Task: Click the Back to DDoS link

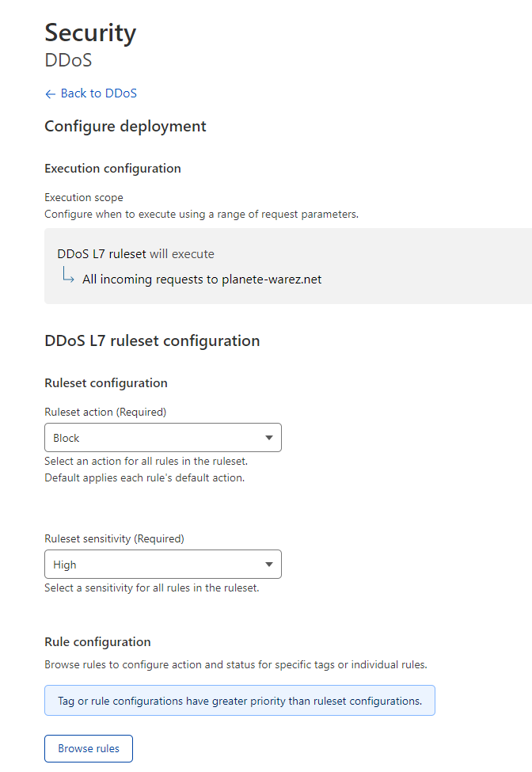Action: tap(98, 93)
